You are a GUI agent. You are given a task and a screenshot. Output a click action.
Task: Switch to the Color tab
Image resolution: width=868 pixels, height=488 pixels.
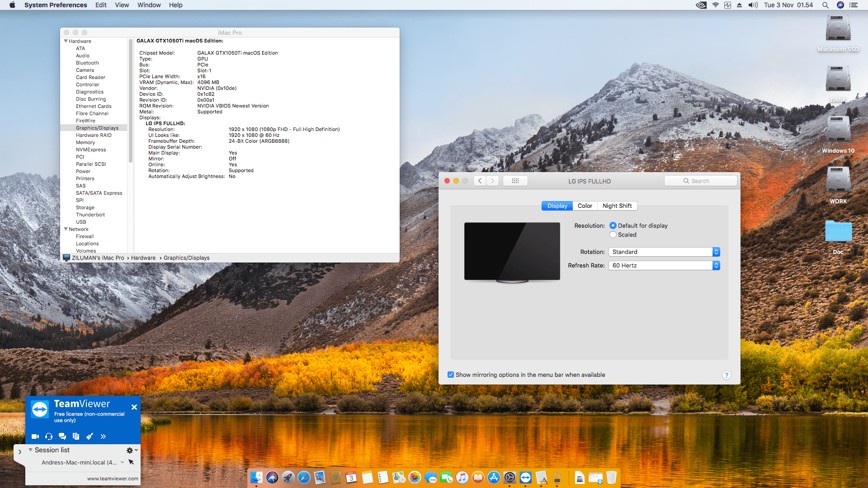point(585,206)
